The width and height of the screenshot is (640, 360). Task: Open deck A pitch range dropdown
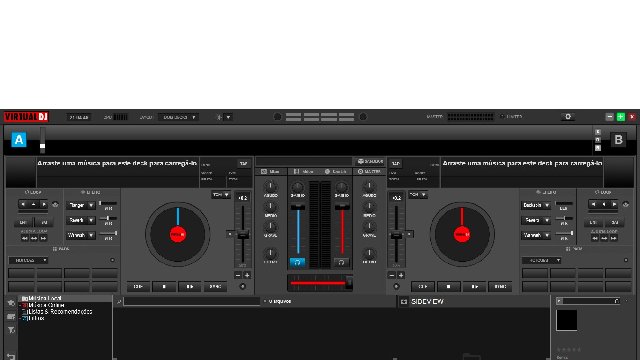[221, 195]
